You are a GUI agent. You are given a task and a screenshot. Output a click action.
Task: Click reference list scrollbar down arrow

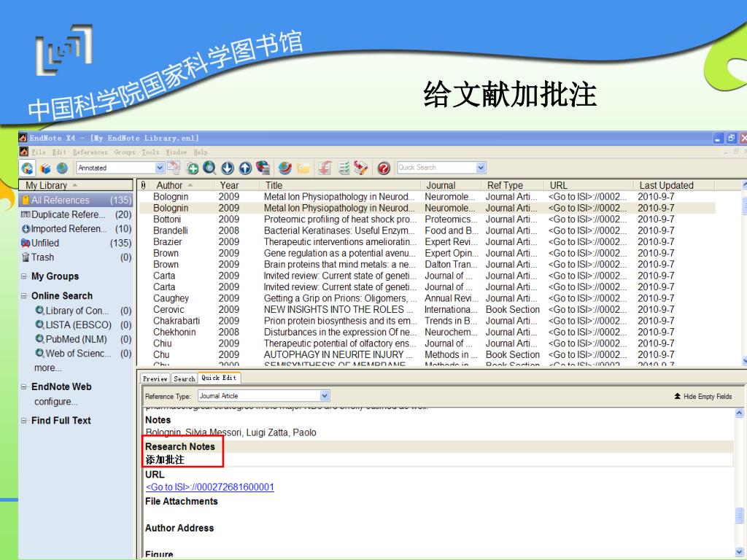[744, 362]
